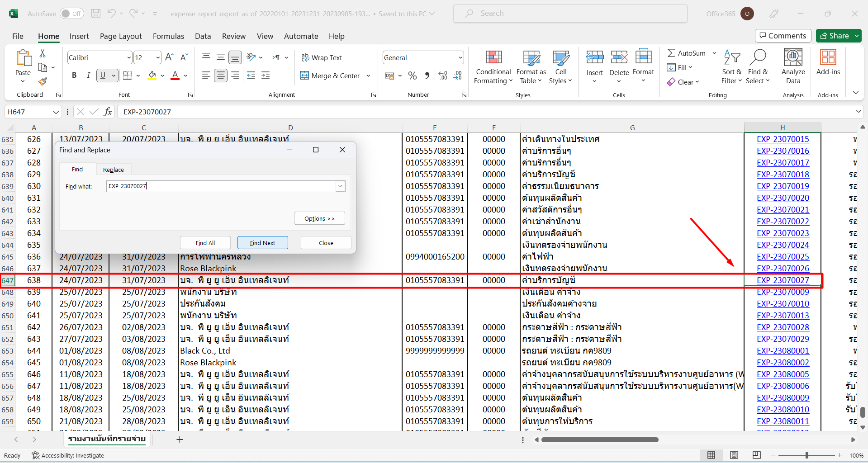
Task: Click the Comments button
Action: (x=783, y=36)
